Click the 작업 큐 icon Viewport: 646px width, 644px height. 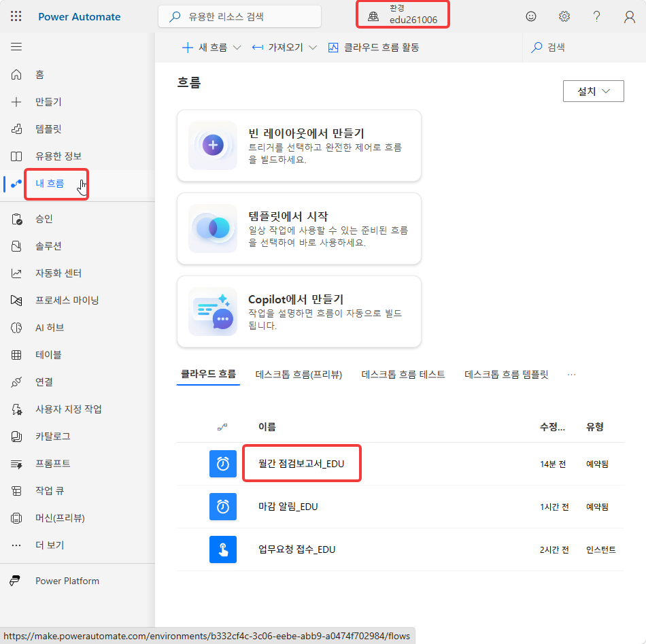tap(16, 491)
